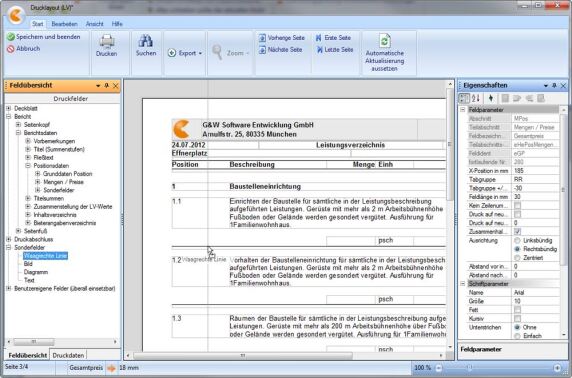
Task: Click the Drucken printer icon
Action: pyautogui.click(x=107, y=41)
